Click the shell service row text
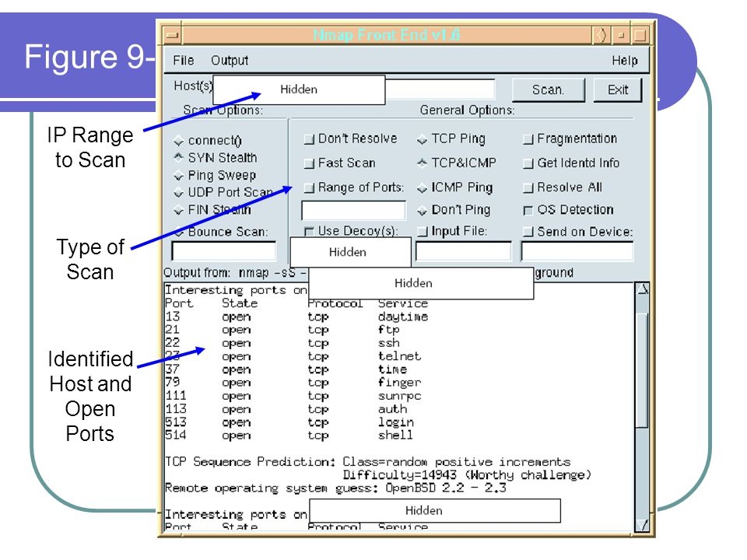Viewport: 747px width, 560px height. tap(395, 435)
